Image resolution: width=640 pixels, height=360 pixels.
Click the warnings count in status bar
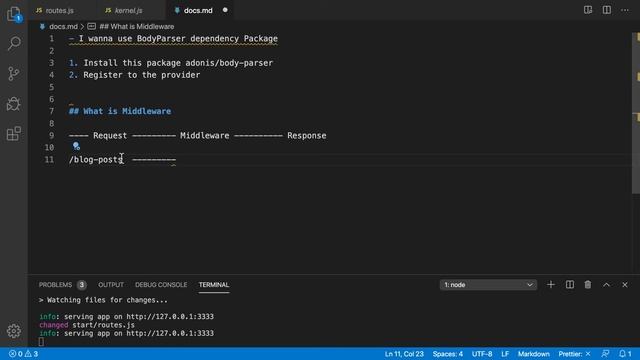click(31, 354)
